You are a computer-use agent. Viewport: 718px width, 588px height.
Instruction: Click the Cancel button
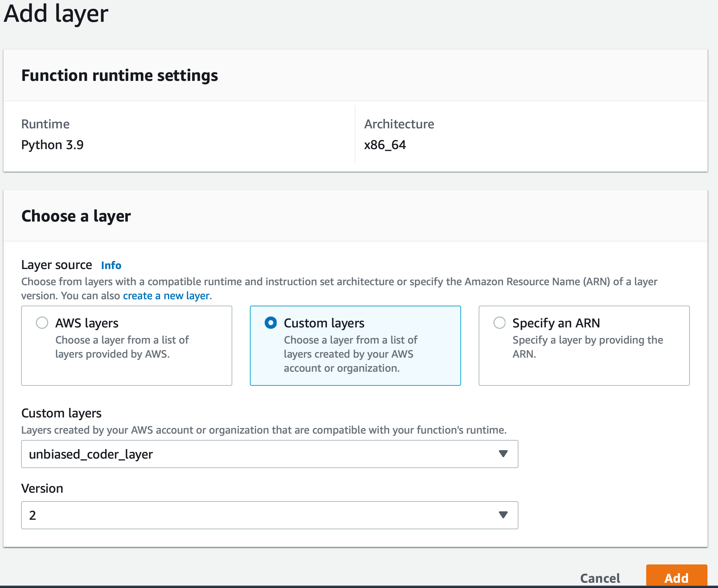pyautogui.click(x=600, y=578)
